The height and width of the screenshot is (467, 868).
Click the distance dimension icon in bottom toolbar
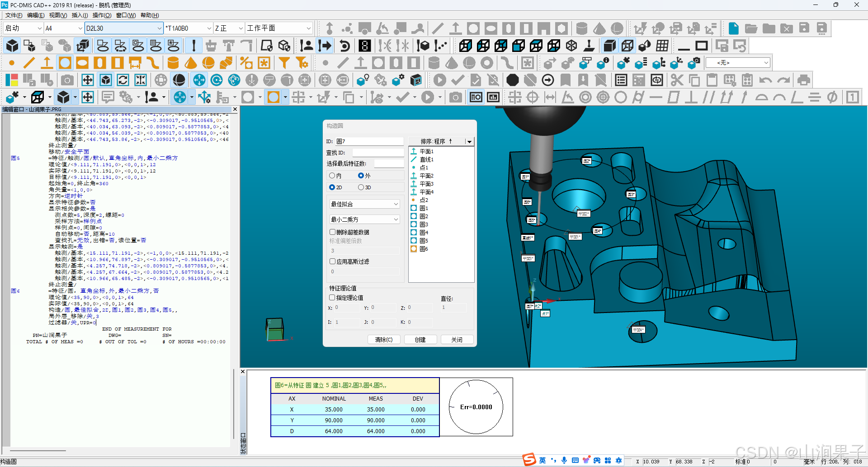550,97
